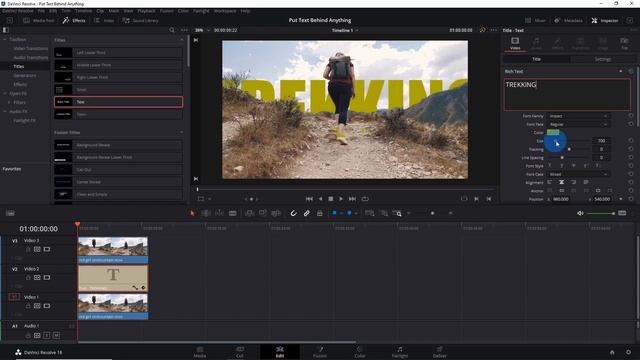
Task: Open the Fairlight page
Action: tap(400, 352)
